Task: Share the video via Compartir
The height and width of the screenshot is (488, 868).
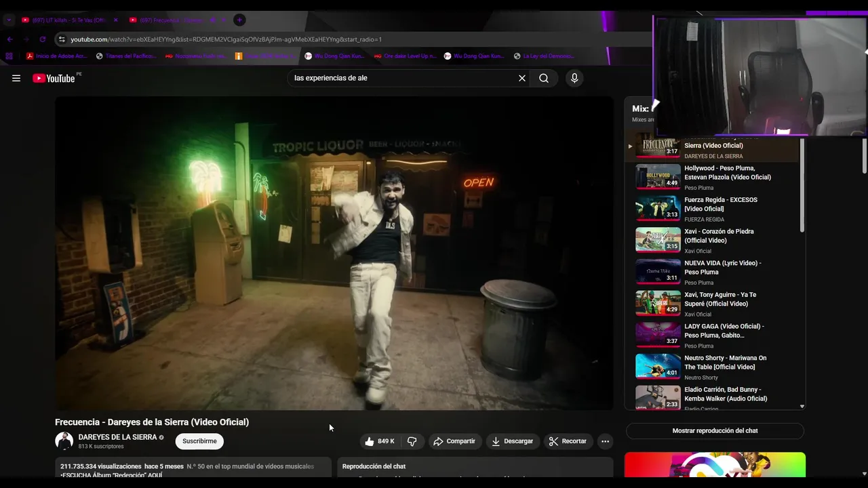Action: coord(454,441)
